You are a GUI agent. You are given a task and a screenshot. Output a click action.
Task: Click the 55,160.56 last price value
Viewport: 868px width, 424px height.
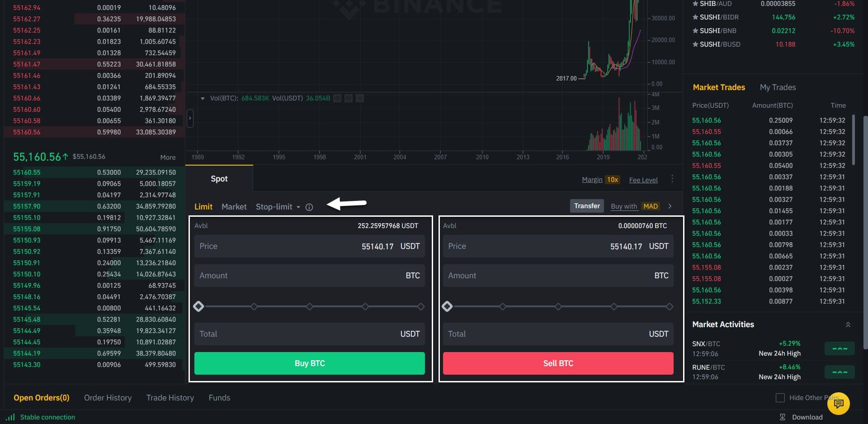37,157
